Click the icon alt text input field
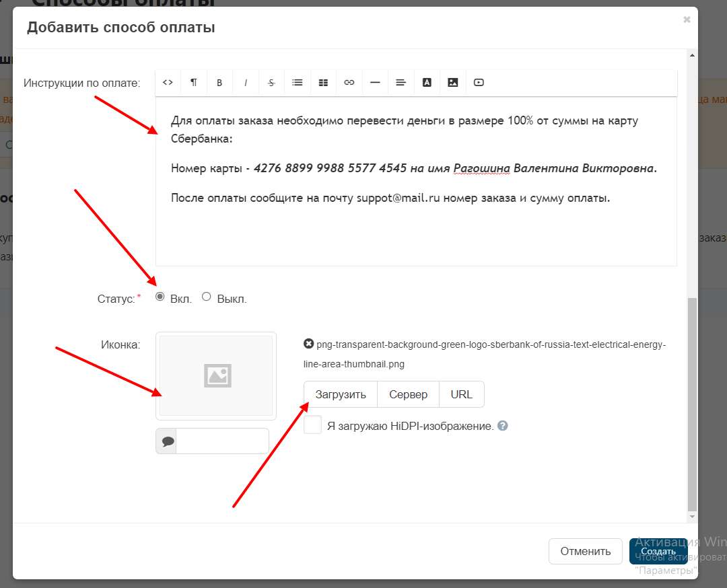Image resolution: width=727 pixels, height=588 pixels. click(x=223, y=441)
